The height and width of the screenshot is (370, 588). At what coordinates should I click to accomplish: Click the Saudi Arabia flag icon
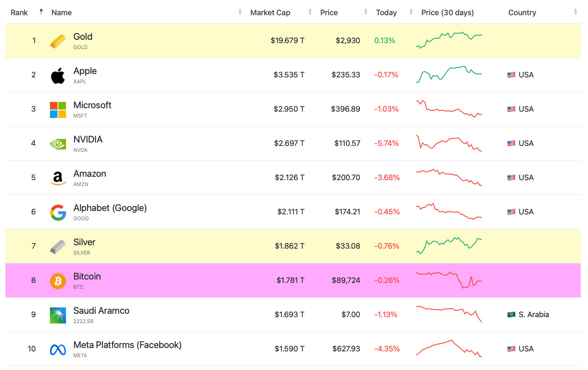(x=511, y=315)
